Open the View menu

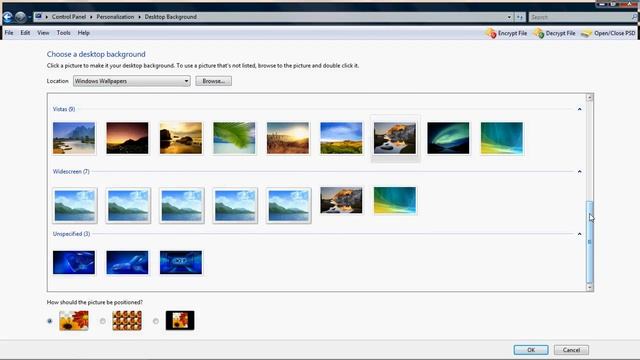click(43, 33)
